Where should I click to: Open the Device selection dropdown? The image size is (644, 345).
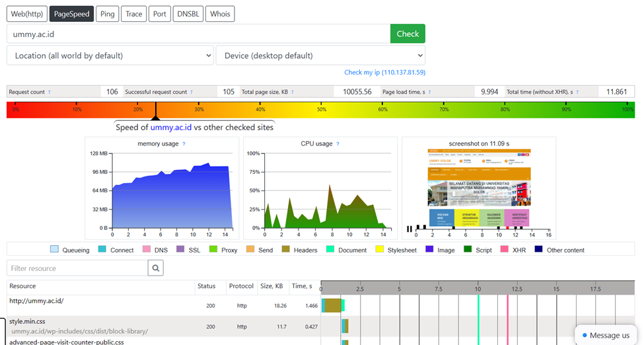(320, 56)
